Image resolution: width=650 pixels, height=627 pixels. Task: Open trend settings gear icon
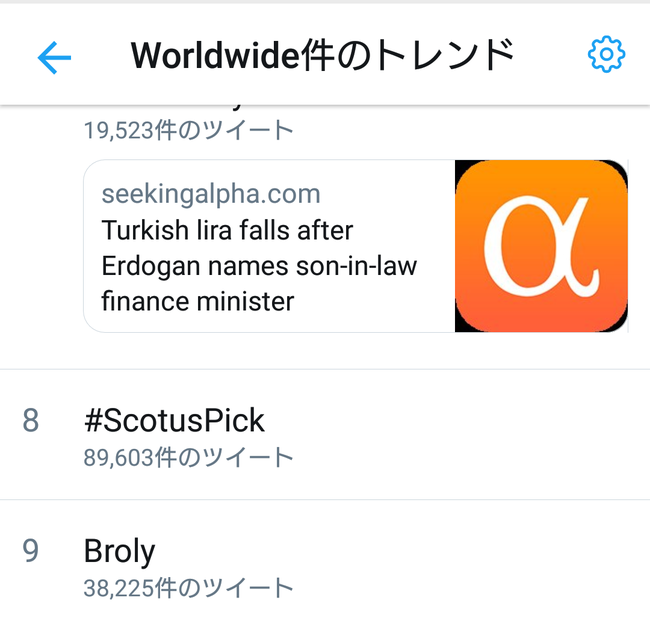(x=606, y=54)
